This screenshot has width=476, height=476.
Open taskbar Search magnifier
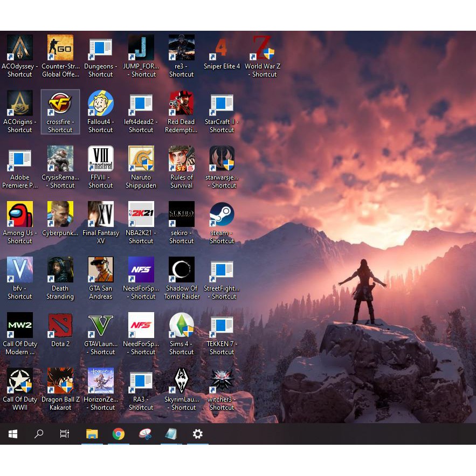click(x=39, y=434)
